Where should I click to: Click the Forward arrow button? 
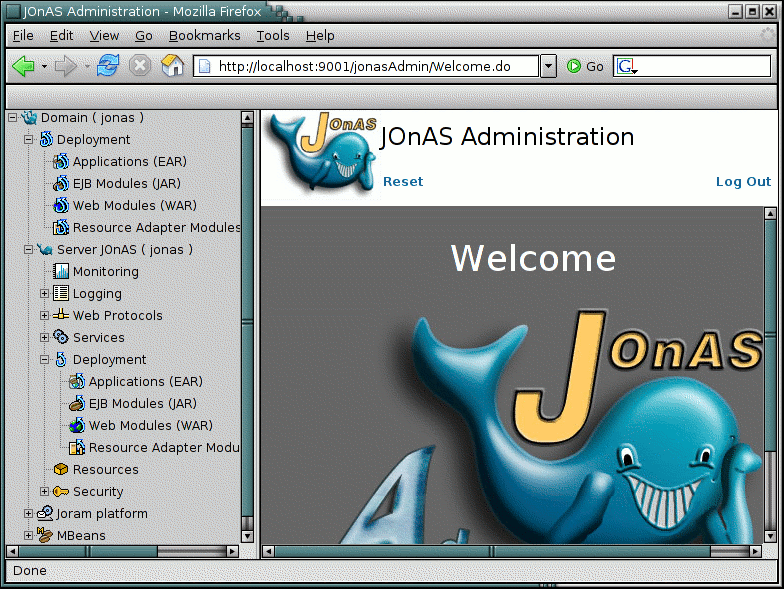click(66, 66)
